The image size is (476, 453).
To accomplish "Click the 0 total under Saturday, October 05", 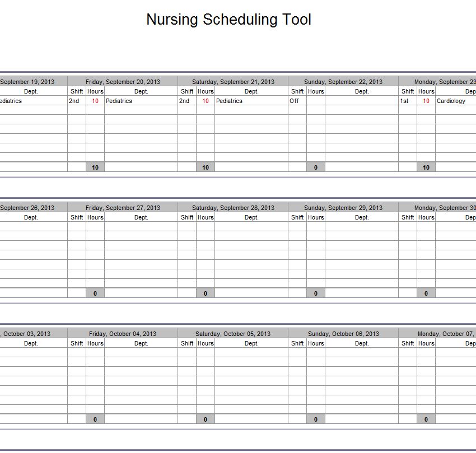I will pos(206,419).
